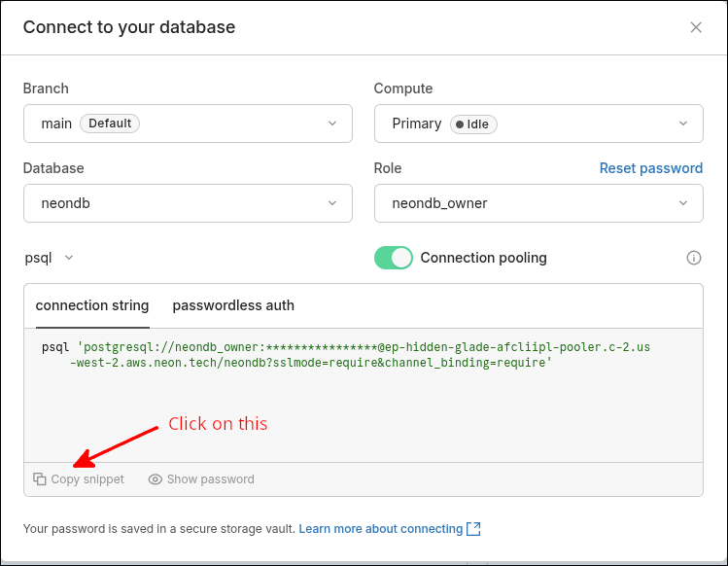This screenshot has width=728, height=566.
Task: Expand the Role dropdown showing neondb_owner
Action: [537, 203]
